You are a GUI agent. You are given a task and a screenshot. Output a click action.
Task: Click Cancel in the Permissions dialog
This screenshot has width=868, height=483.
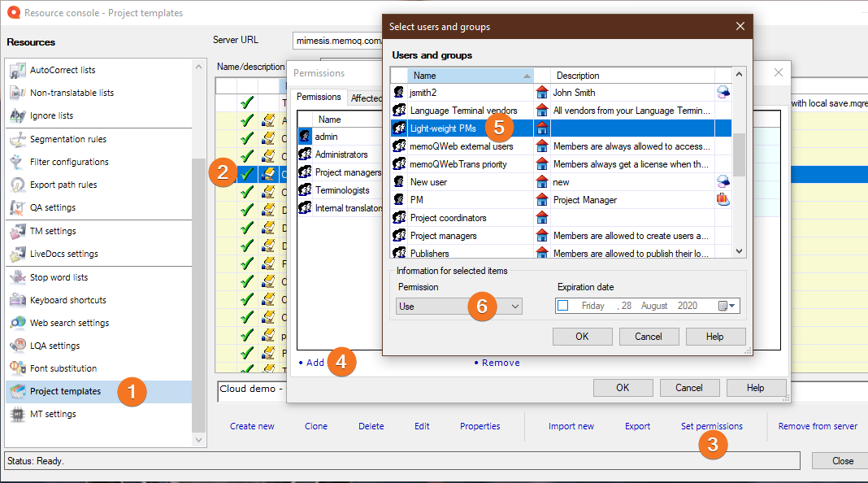689,388
